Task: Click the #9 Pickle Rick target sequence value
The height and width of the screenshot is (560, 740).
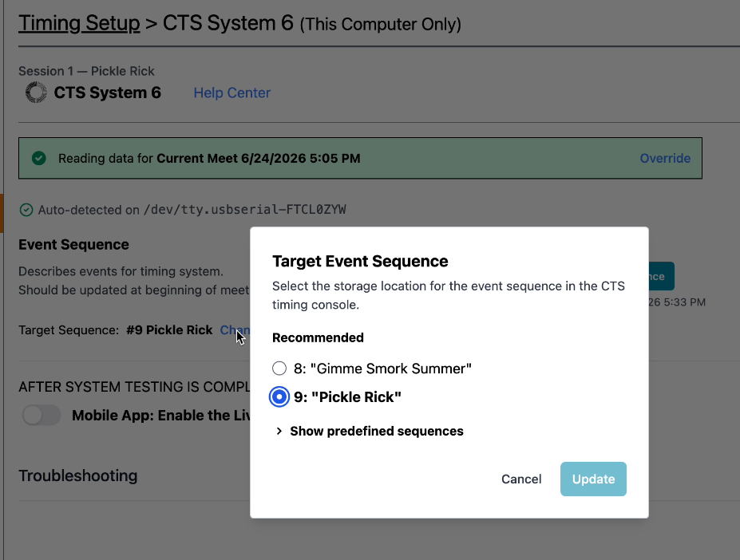Action: (169, 329)
